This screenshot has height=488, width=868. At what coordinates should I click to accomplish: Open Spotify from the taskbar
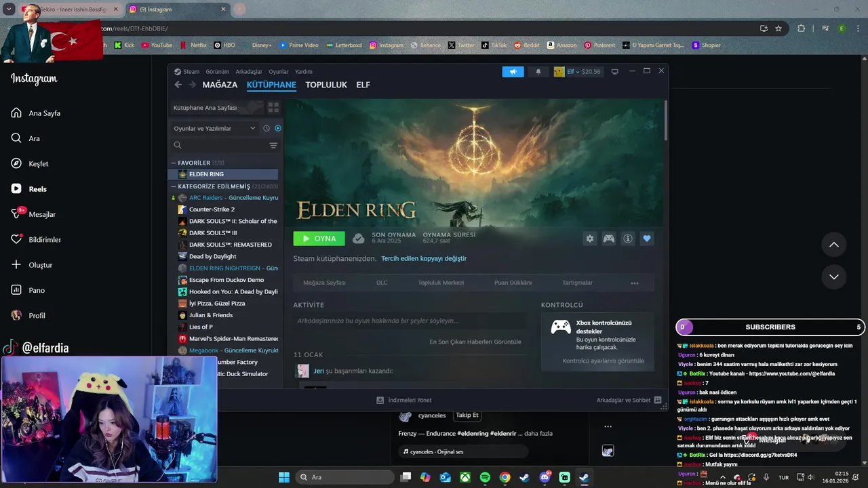[485, 477]
